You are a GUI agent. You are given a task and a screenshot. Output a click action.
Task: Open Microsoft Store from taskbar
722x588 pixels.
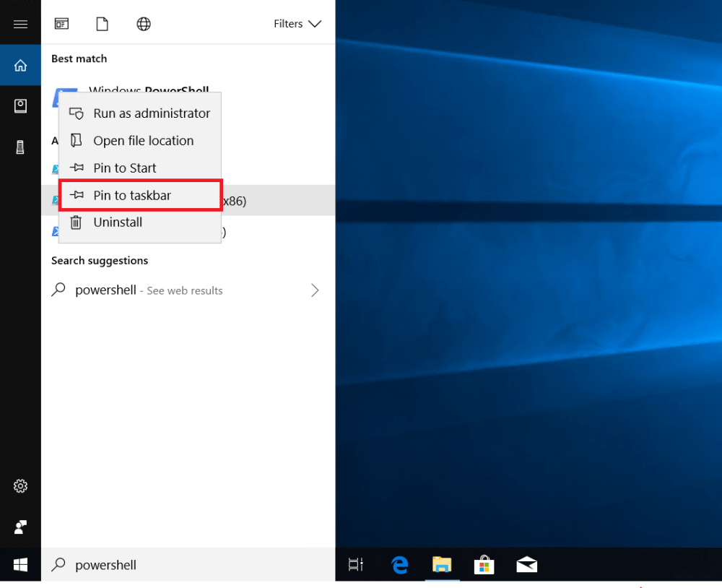click(x=484, y=565)
